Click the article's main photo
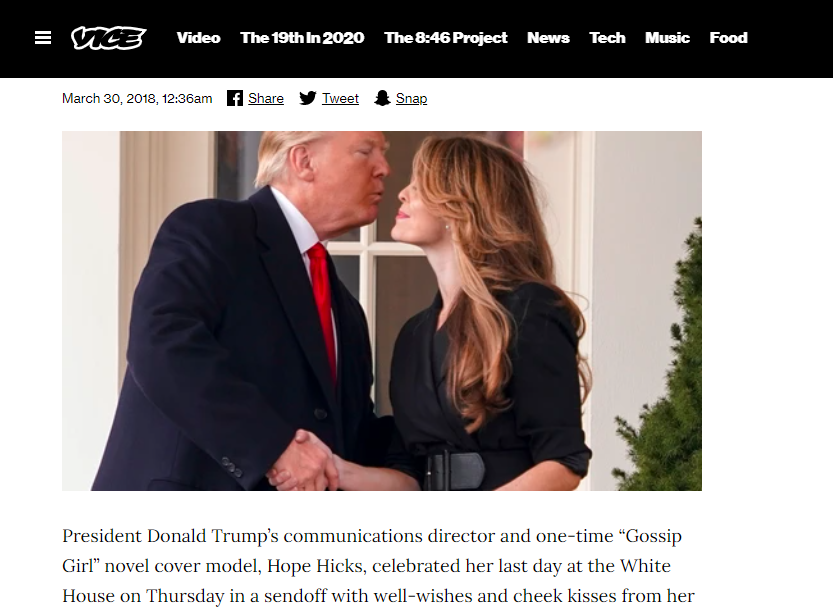This screenshot has height=614, width=833. 382,311
